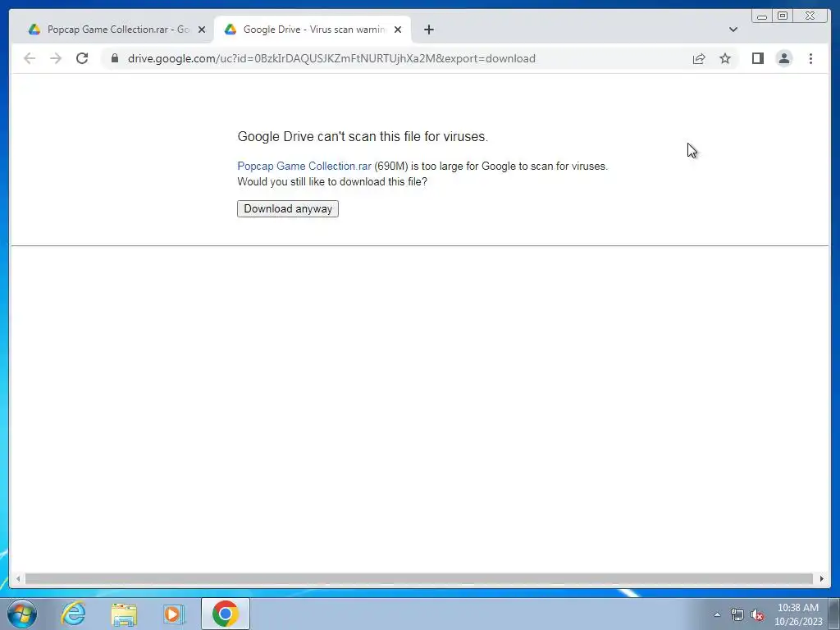Click the Show desktop strip
Image resolution: width=840 pixels, height=630 pixels.
[x=835, y=614]
